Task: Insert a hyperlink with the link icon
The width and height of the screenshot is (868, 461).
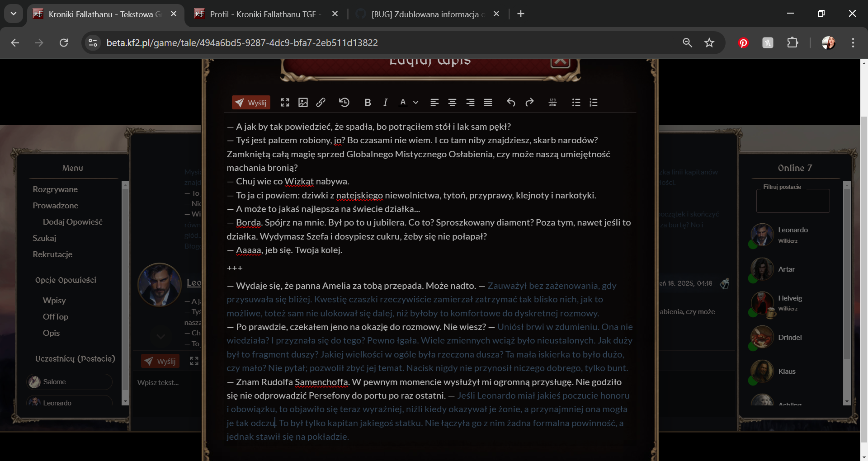Action: point(321,103)
